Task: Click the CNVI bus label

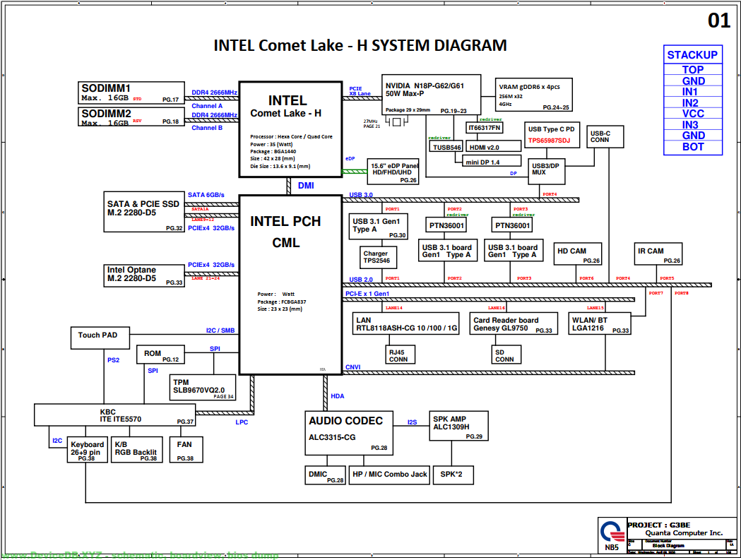Action: click(x=353, y=367)
